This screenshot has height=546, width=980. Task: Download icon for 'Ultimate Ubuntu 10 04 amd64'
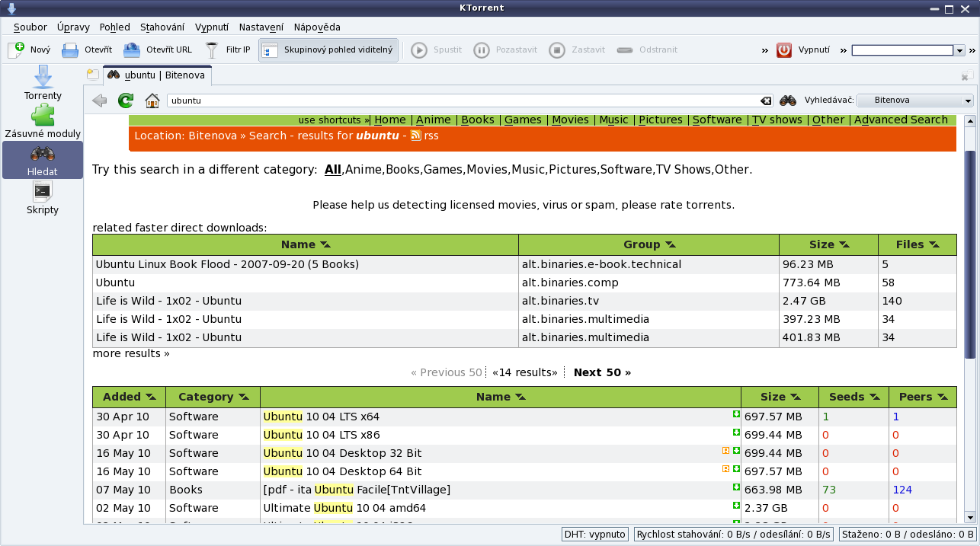click(736, 506)
